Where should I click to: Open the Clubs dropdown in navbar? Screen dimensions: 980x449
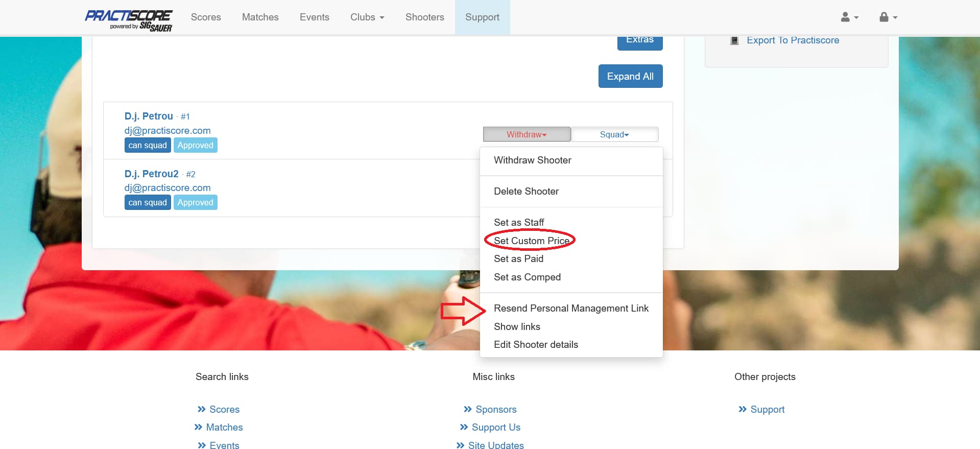click(x=367, y=17)
